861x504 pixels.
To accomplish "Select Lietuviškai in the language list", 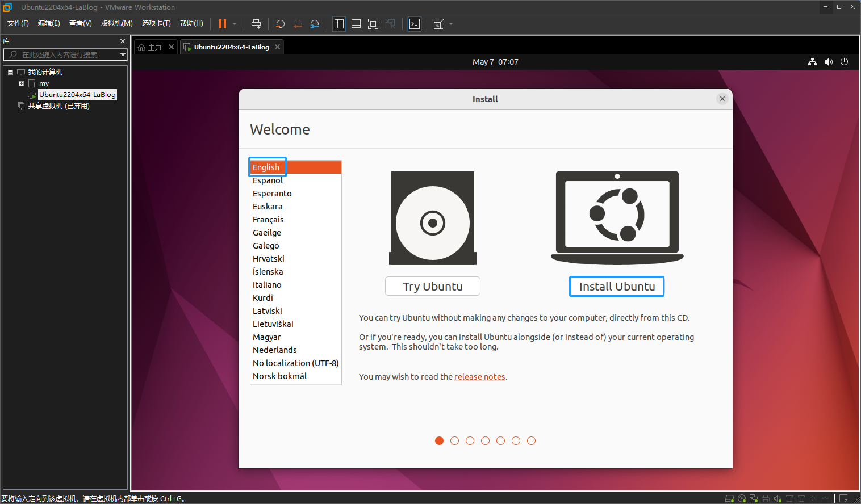I will 296,324.
